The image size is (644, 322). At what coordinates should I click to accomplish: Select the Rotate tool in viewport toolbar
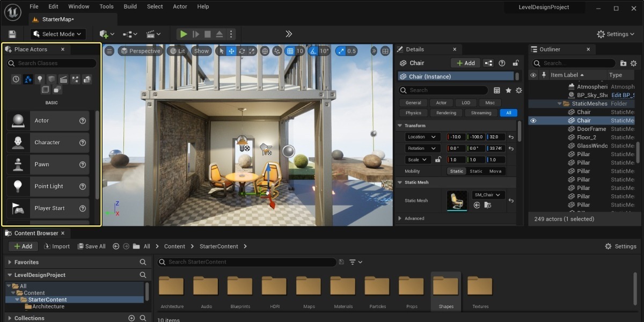click(x=241, y=50)
